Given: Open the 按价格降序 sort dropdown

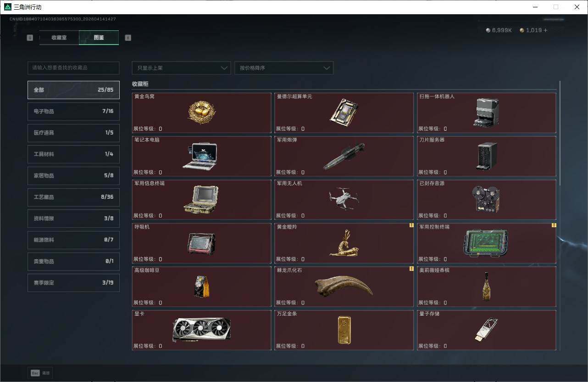Looking at the screenshot, I should (284, 68).
